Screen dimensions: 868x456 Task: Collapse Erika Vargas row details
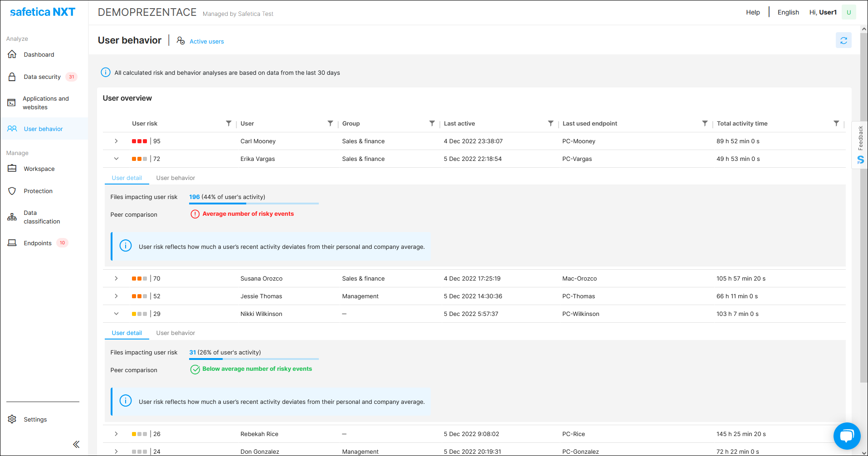[x=116, y=159]
